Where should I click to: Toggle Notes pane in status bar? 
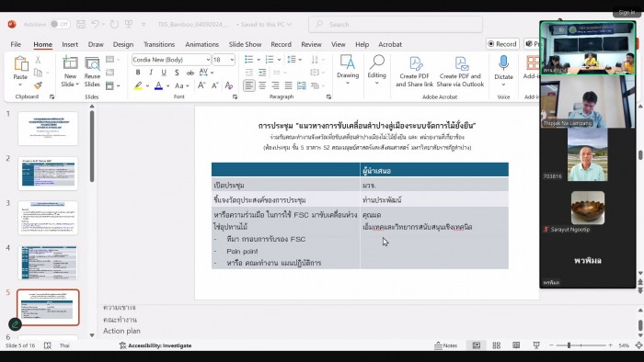pos(446,345)
